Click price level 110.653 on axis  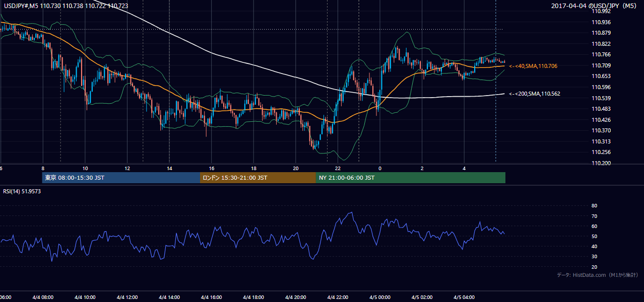(x=601, y=76)
